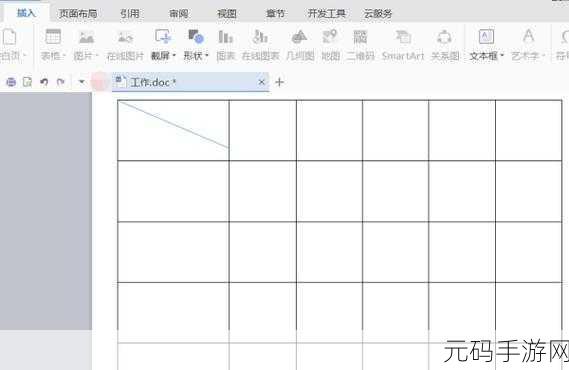Viewport: 569px width, 370px height.
Task: Expand the 截屏 dropdown arrow
Action: (x=174, y=56)
